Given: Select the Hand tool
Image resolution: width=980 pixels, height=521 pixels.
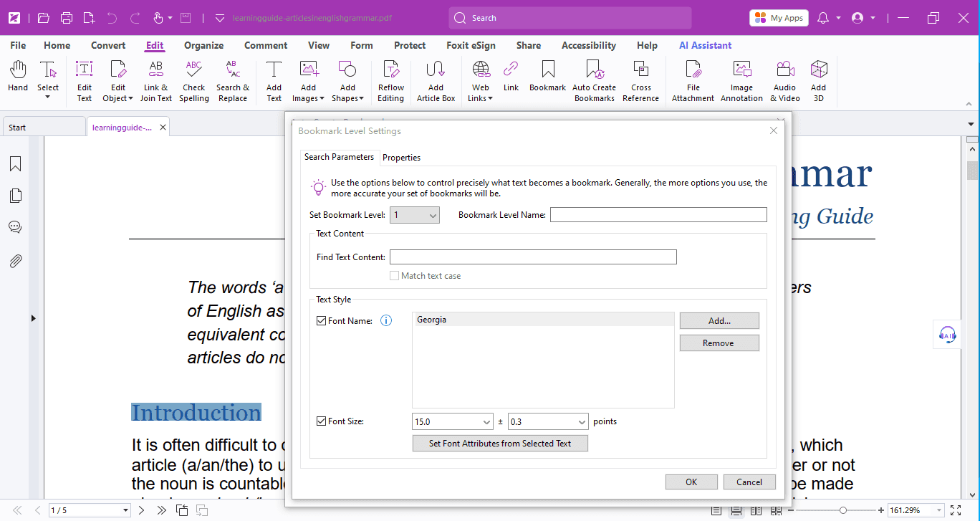Looking at the screenshot, I should click(x=18, y=77).
